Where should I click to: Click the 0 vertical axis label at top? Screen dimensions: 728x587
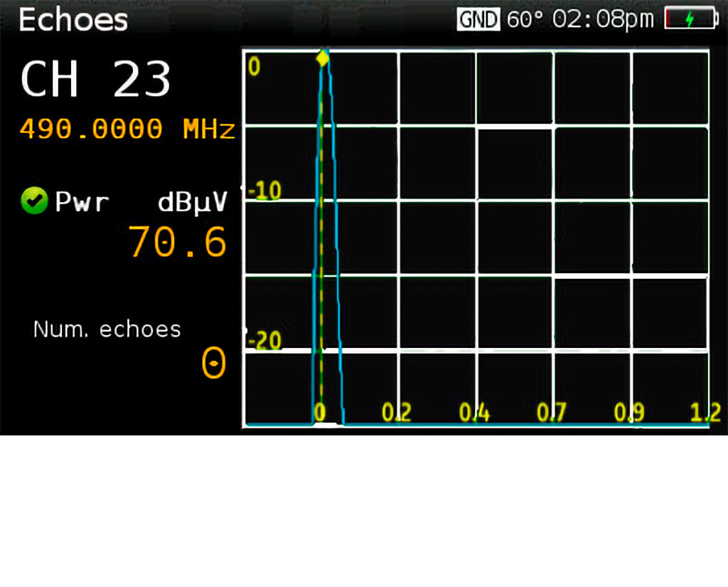point(254,67)
